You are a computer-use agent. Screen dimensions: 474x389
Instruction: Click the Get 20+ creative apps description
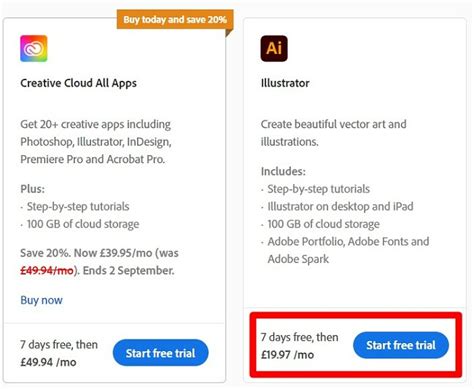96,142
